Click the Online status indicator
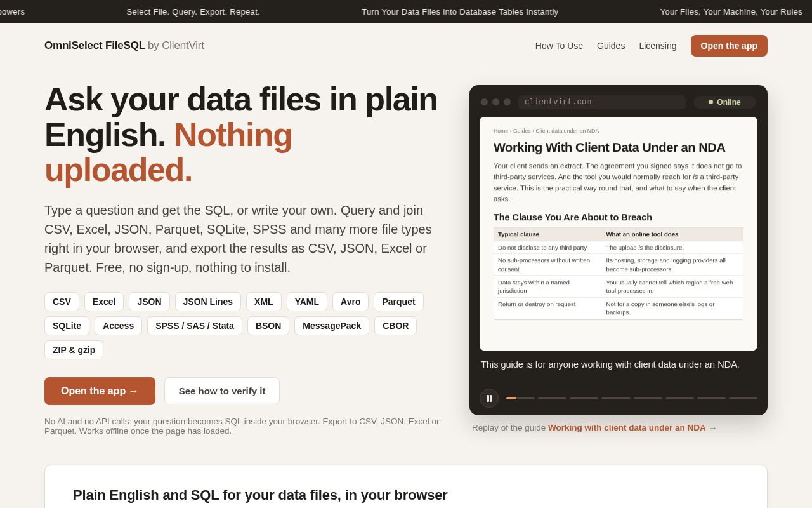This screenshot has width=812, height=508. pyautogui.click(x=724, y=102)
